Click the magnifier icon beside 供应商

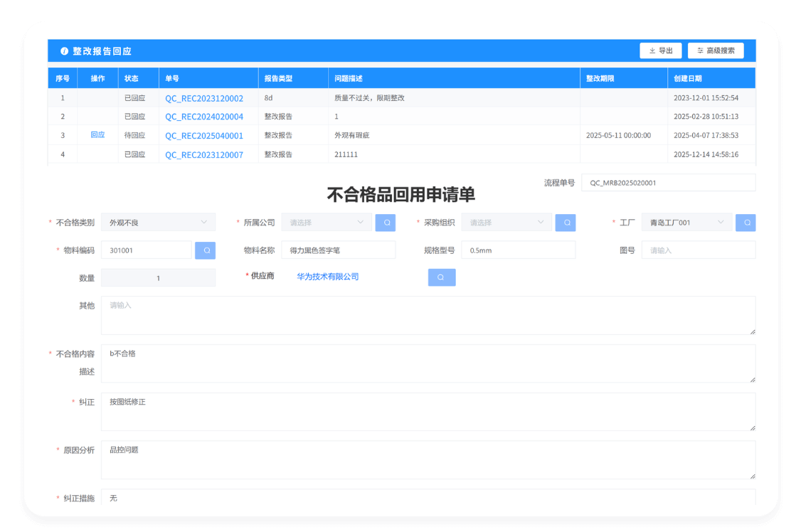coord(442,277)
